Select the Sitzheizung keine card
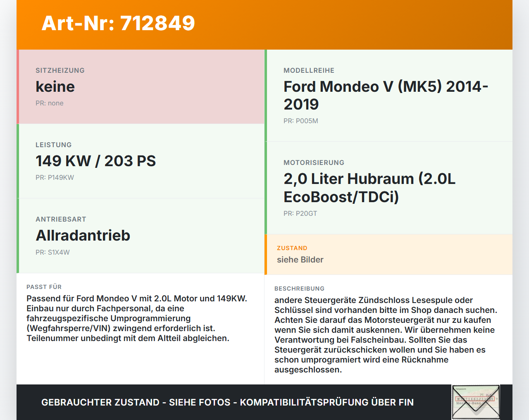 tap(141, 87)
